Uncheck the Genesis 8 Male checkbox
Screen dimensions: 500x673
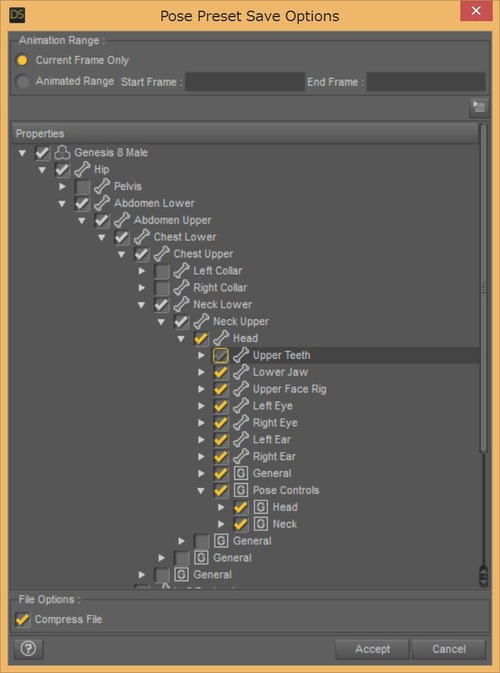click(42, 152)
